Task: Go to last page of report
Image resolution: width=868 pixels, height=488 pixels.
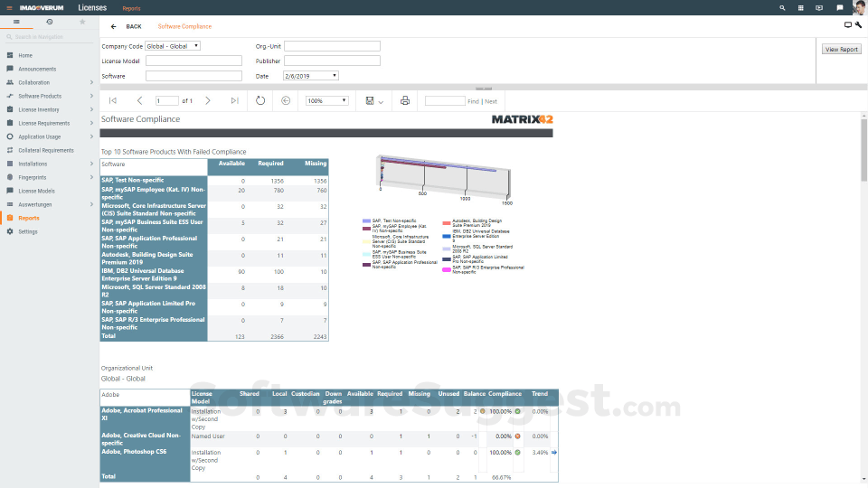Action: click(235, 101)
